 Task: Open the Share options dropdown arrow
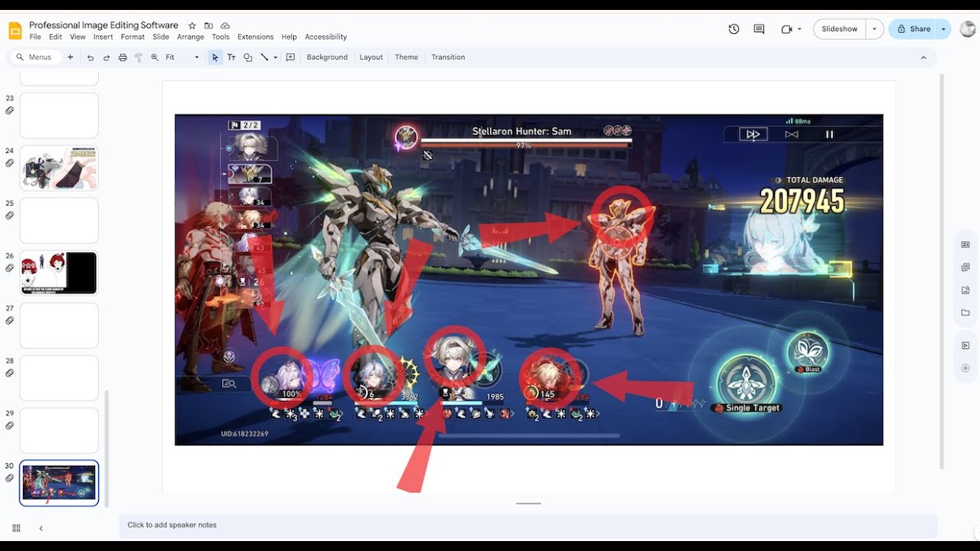[943, 29]
